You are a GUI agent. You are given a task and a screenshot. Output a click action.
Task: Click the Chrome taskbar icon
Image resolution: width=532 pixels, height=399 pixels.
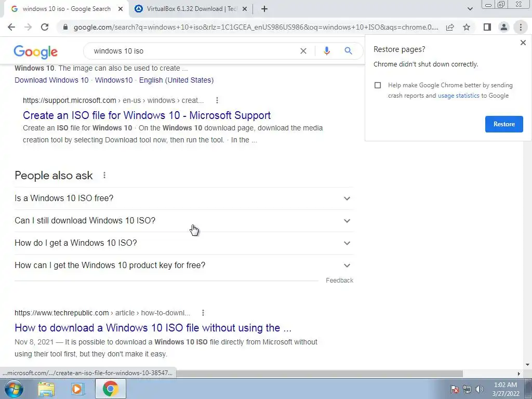point(110,389)
